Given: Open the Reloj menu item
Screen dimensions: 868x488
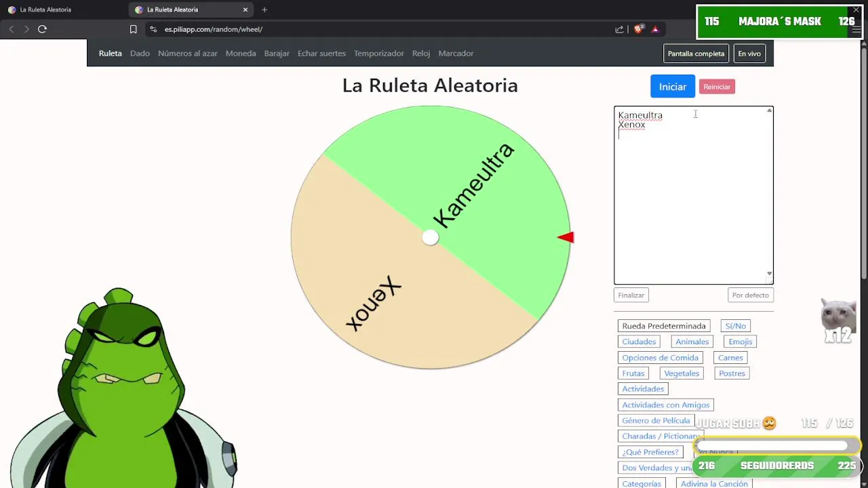Looking at the screenshot, I should tap(421, 54).
